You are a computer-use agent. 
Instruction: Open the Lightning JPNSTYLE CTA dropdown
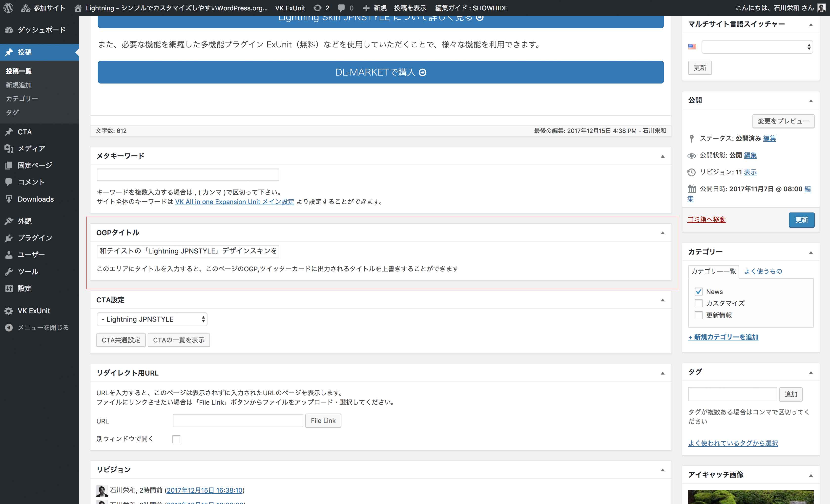tap(152, 319)
